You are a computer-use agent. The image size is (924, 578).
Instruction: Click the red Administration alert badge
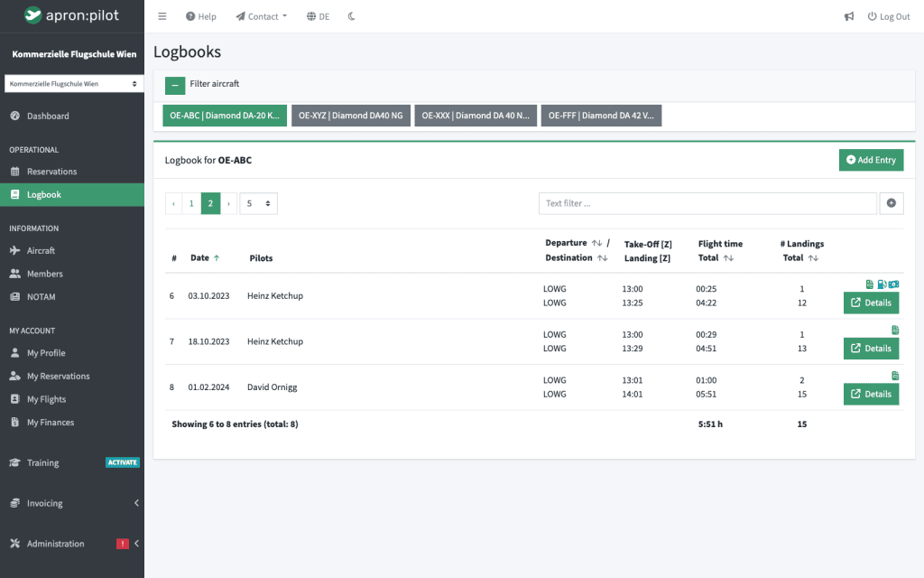(x=122, y=544)
